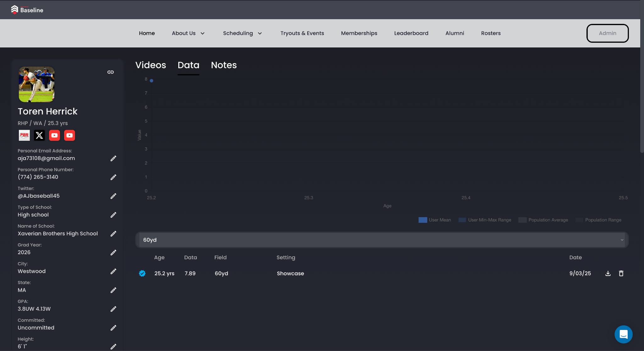Open the 60yd metric dropdown

tap(382, 240)
